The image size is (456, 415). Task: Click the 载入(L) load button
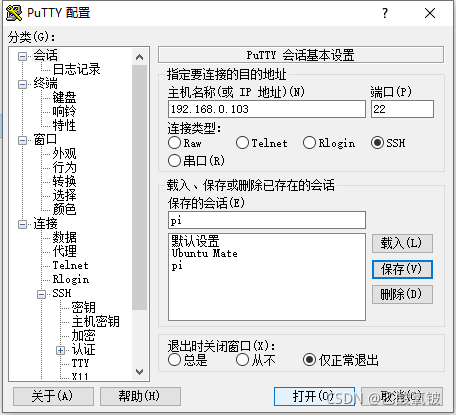pos(402,243)
